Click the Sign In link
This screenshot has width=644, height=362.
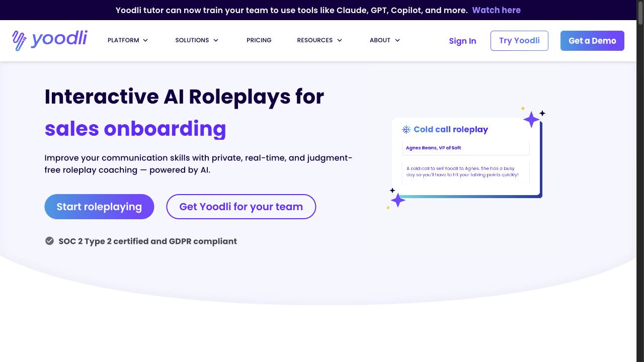[462, 41]
